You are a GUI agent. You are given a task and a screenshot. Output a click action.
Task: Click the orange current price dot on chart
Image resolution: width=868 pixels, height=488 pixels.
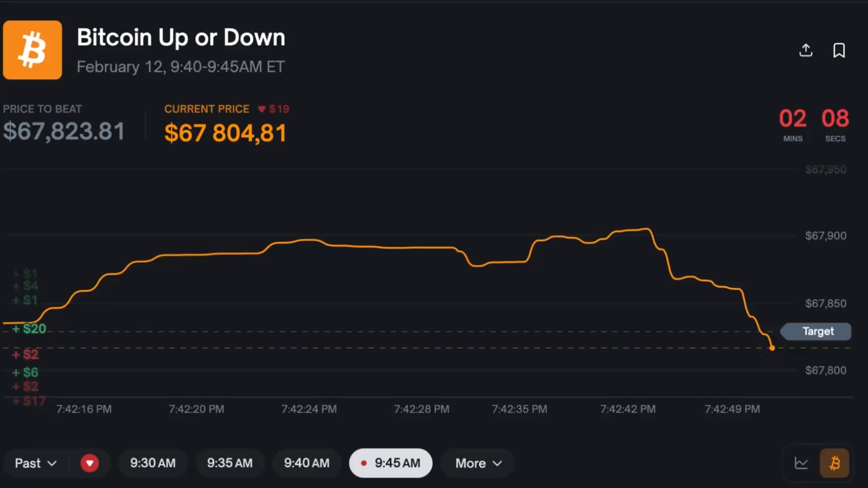[x=772, y=348]
